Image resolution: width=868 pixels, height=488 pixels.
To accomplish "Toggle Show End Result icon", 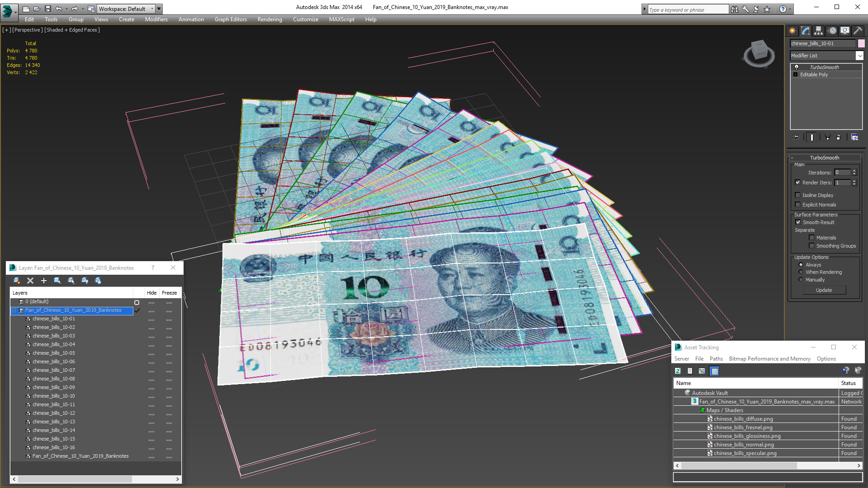I will [812, 137].
